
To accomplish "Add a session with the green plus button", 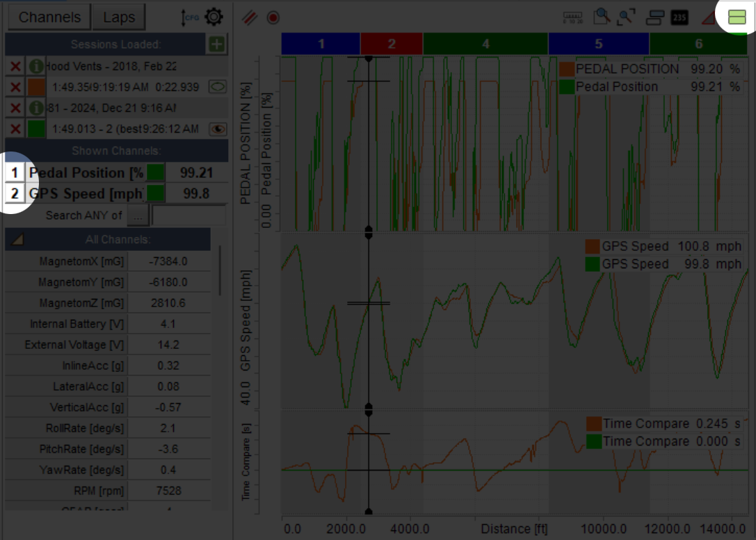I will point(216,44).
